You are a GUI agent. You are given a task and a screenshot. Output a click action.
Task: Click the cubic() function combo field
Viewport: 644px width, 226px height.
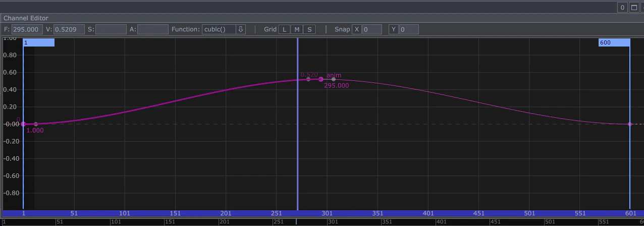(219, 29)
